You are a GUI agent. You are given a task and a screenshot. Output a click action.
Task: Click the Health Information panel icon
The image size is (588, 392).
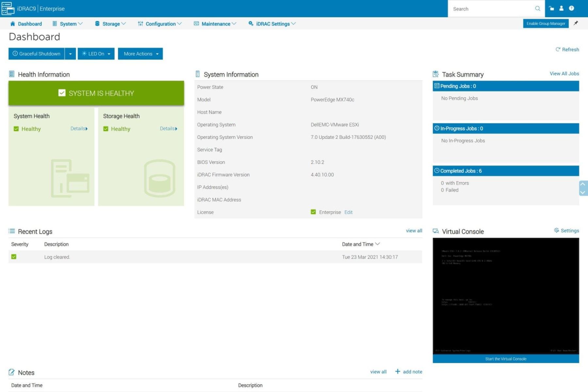[x=12, y=74]
